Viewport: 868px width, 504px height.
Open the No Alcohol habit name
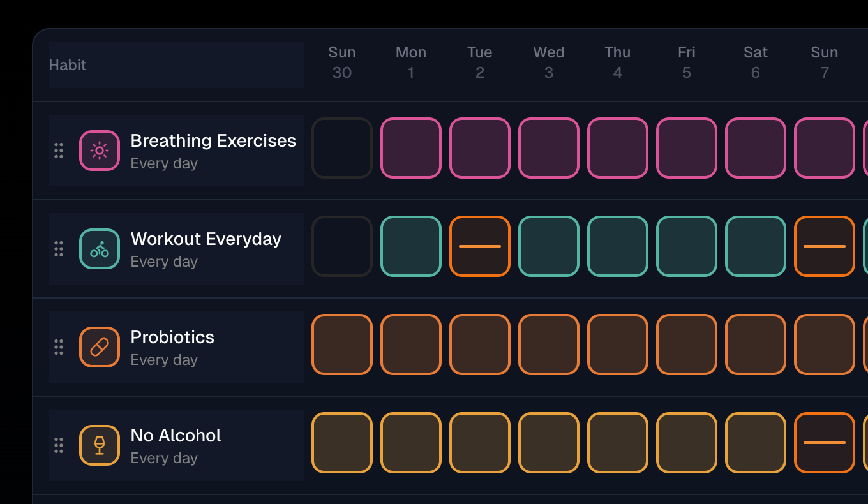tap(176, 435)
